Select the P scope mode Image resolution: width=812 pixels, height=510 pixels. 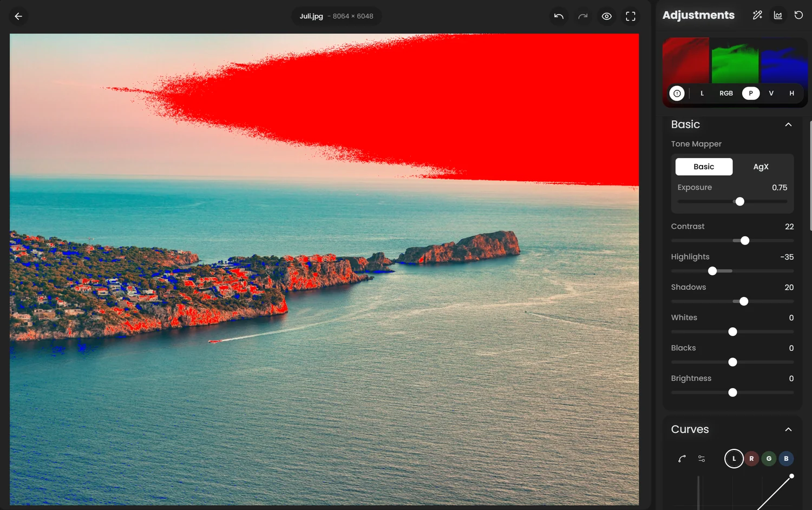point(751,93)
